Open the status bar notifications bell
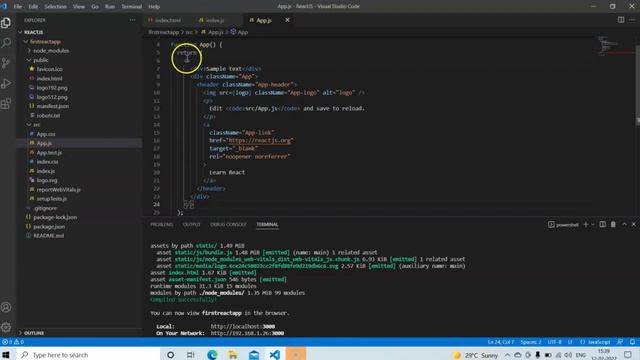Image resolution: width=640 pixels, height=360 pixels. click(x=632, y=342)
